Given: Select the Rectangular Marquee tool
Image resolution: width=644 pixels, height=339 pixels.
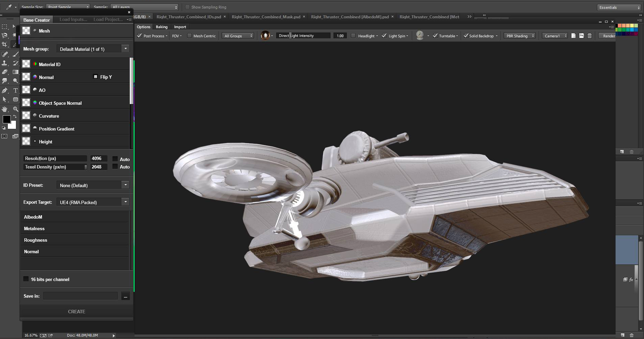Looking at the screenshot, I should [4, 26].
